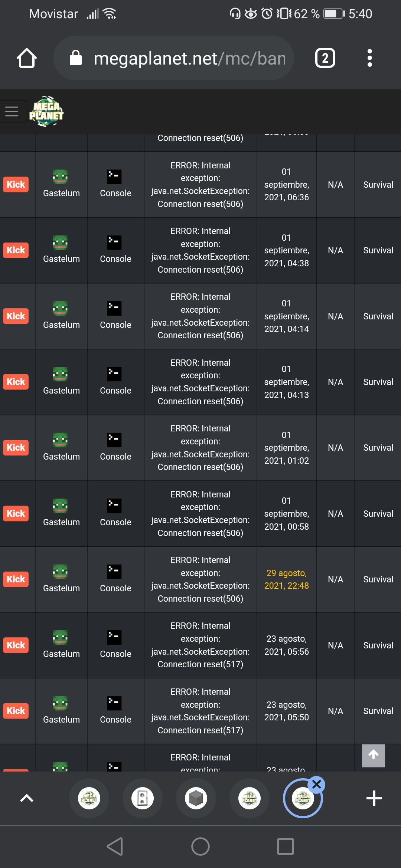
Task: Add a new tab with the plus icon
Action: tap(374, 798)
